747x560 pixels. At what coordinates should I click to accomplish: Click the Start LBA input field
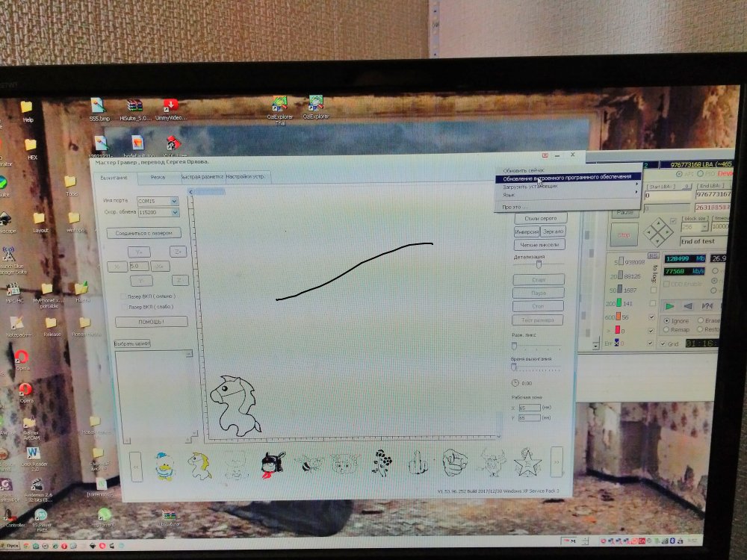tap(667, 195)
